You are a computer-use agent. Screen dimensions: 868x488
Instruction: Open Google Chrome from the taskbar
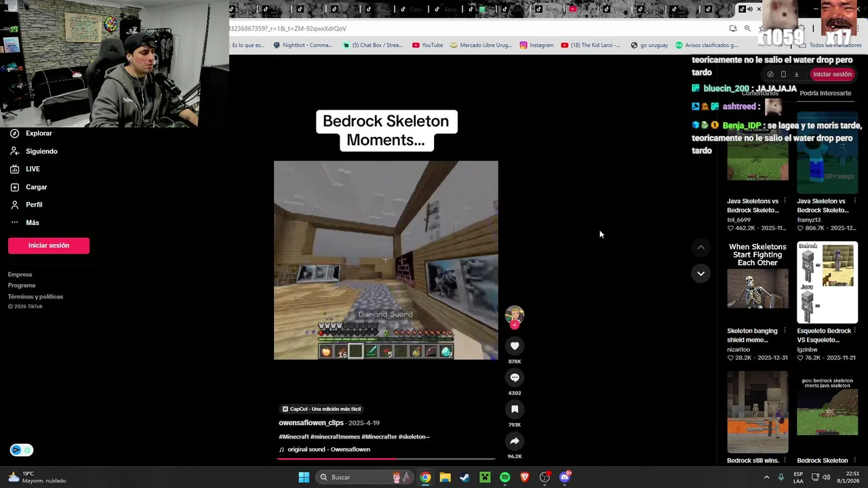(425, 477)
